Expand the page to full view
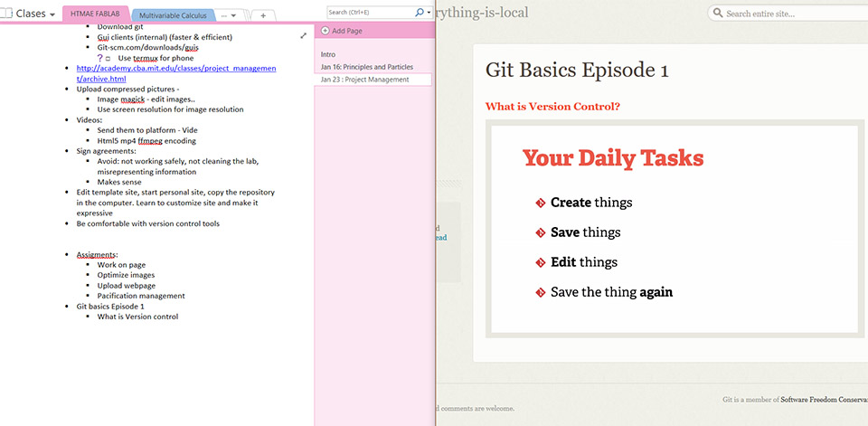The image size is (868, 426). [304, 35]
